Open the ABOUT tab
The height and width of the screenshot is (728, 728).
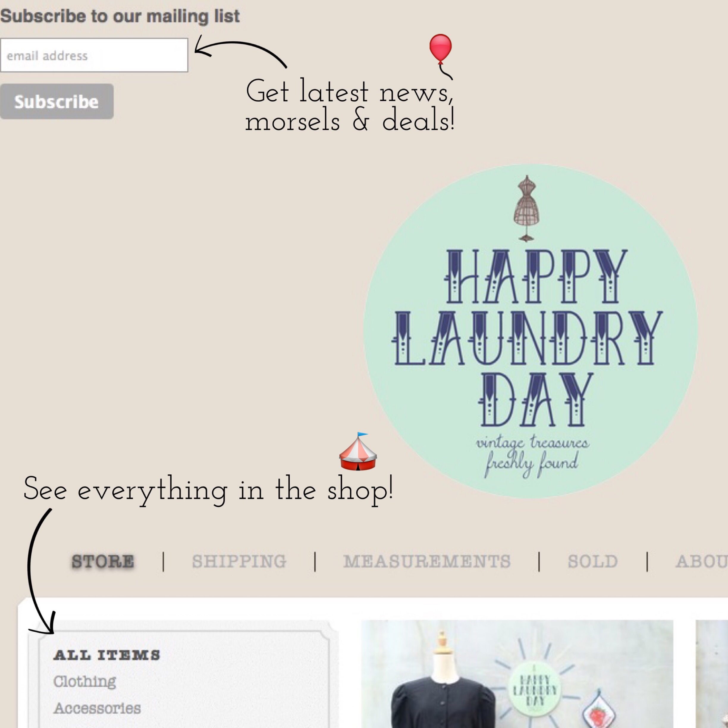click(x=702, y=561)
